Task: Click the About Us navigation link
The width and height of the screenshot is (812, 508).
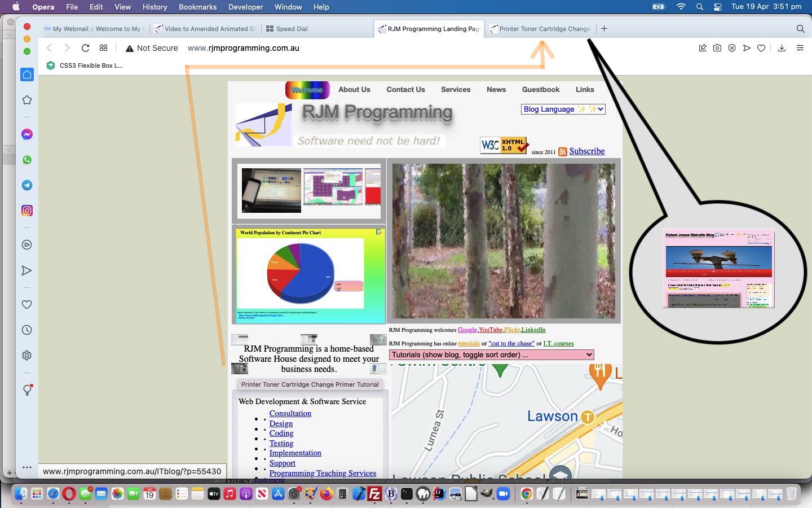Action: pos(354,90)
